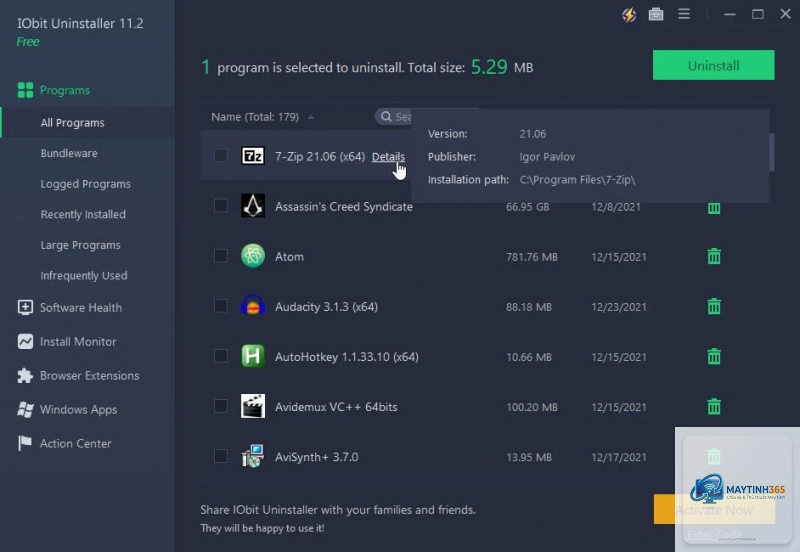This screenshot has height=552, width=800.
Task: Click the Assassin's Creed Syndicate icon
Action: [x=253, y=206]
